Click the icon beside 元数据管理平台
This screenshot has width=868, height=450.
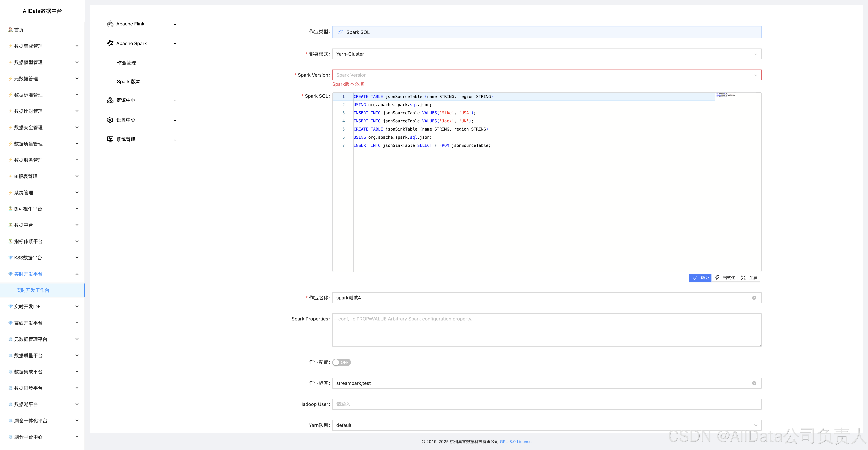point(11,339)
